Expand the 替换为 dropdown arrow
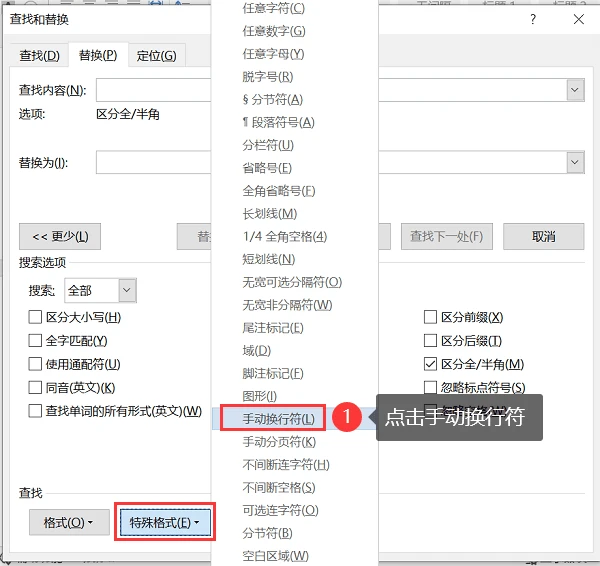The width and height of the screenshot is (600, 566). (575, 162)
